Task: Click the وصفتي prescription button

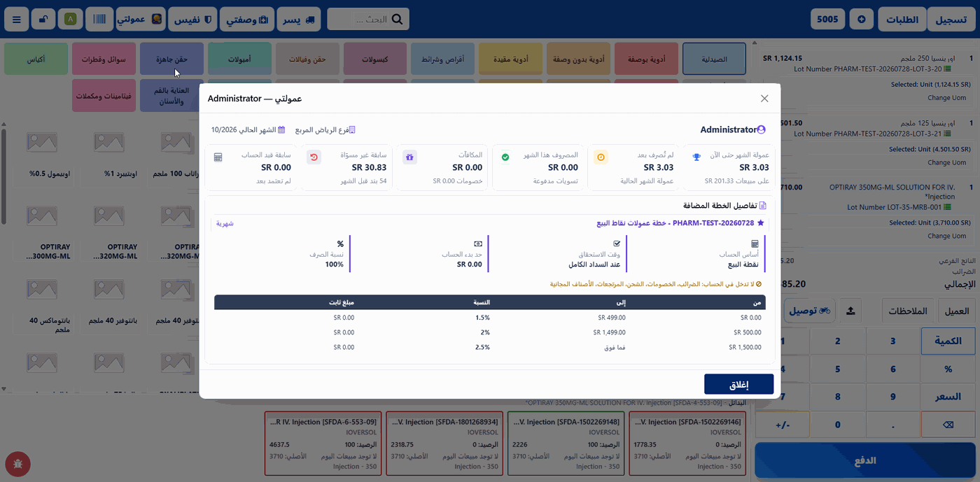Action: tap(246, 19)
